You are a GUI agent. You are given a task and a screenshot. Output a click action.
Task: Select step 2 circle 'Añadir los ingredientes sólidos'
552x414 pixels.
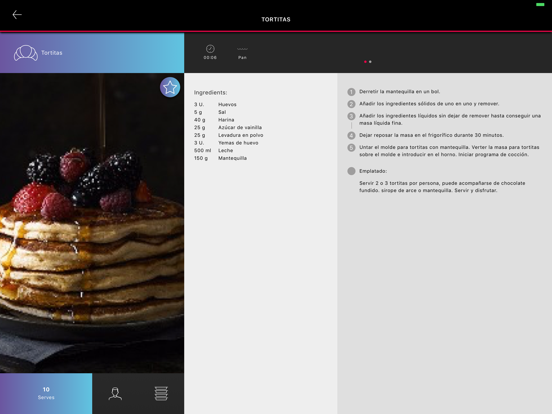pos(351,104)
